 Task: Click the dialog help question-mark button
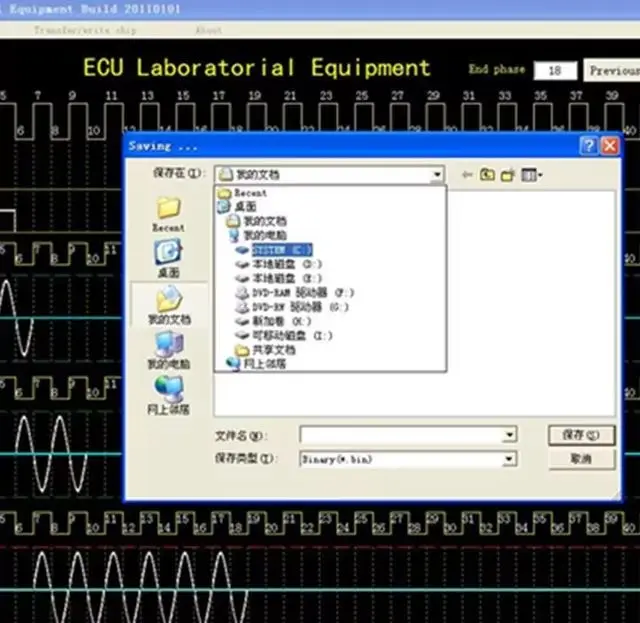(x=590, y=146)
